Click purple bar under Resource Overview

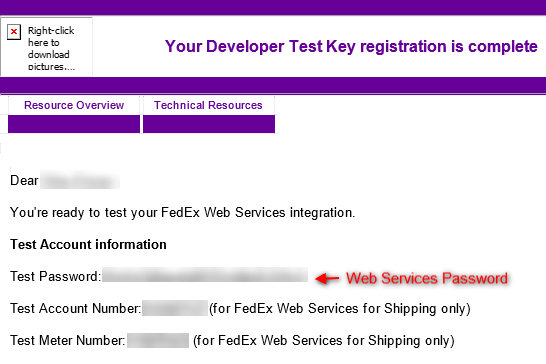click(74, 124)
